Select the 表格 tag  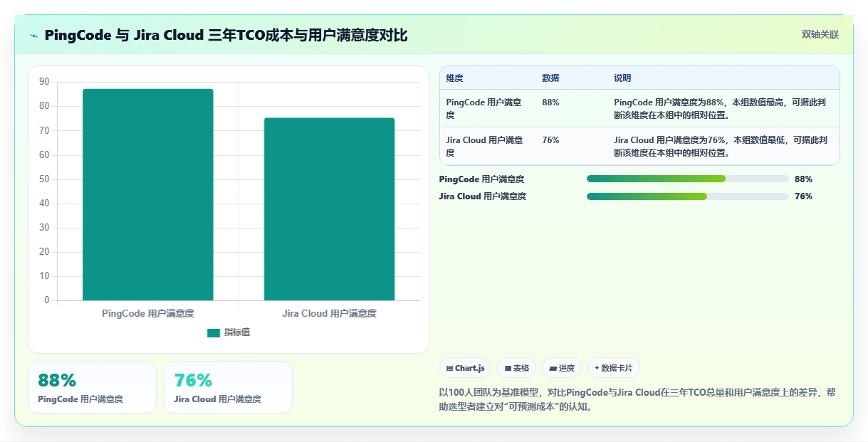(x=517, y=368)
